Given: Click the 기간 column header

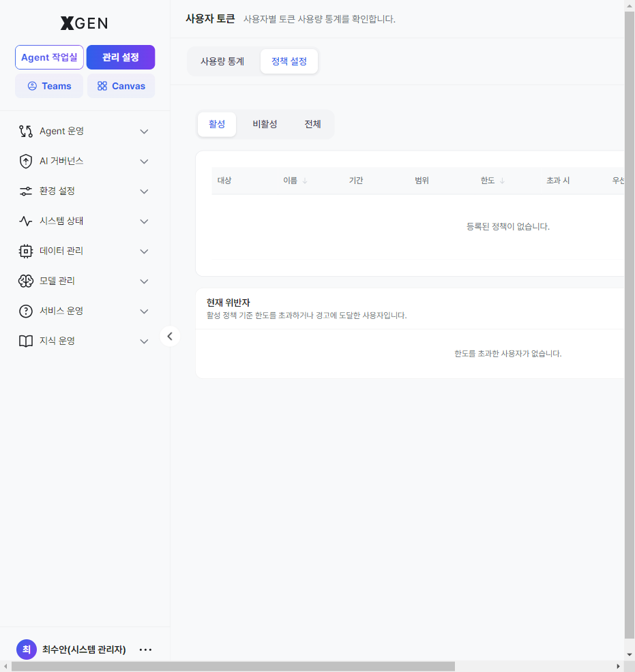Looking at the screenshot, I should (x=356, y=181).
